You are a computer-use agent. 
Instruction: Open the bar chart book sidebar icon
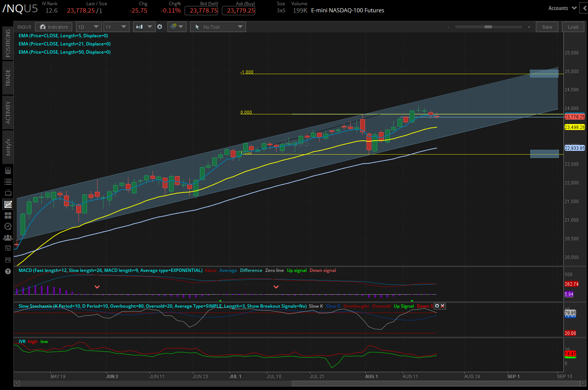(8, 171)
